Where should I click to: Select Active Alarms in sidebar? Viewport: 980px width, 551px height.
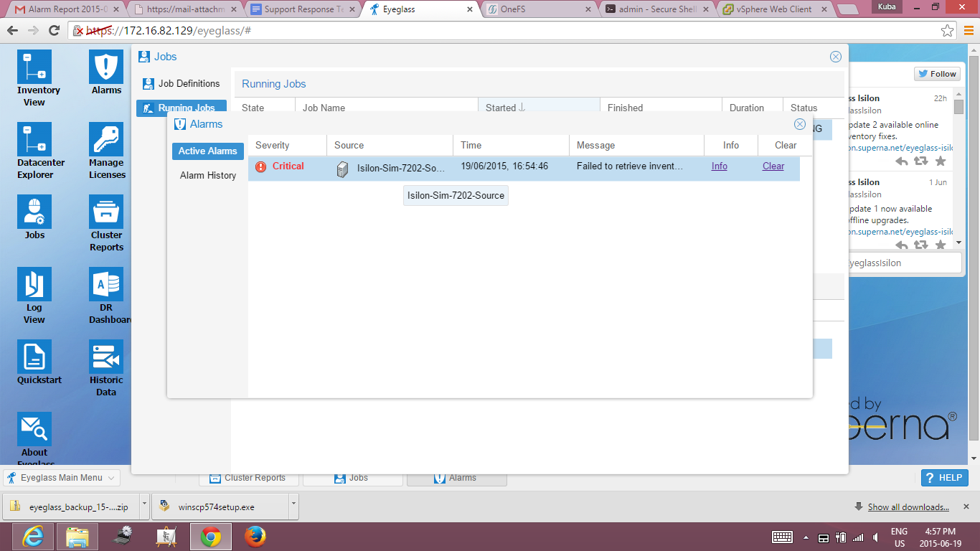pos(208,151)
